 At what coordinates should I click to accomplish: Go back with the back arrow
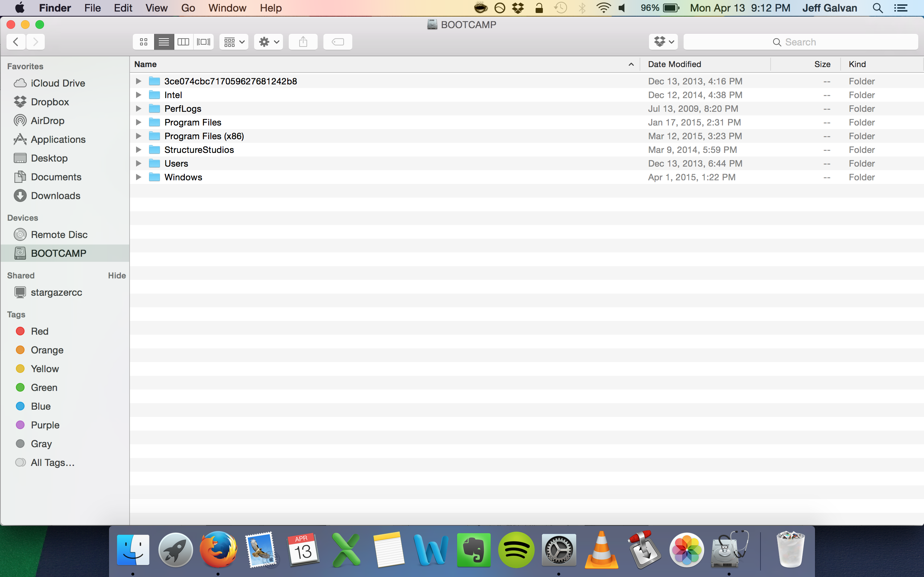16,42
